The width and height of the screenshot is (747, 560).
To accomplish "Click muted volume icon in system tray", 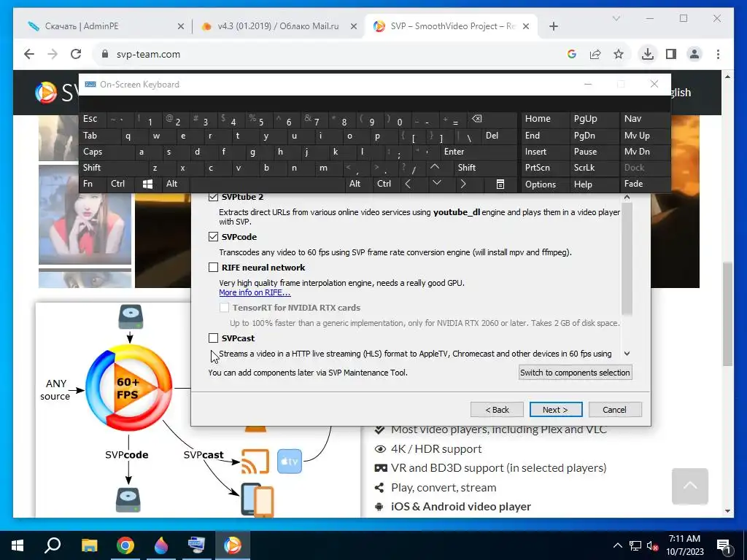I will [652, 545].
